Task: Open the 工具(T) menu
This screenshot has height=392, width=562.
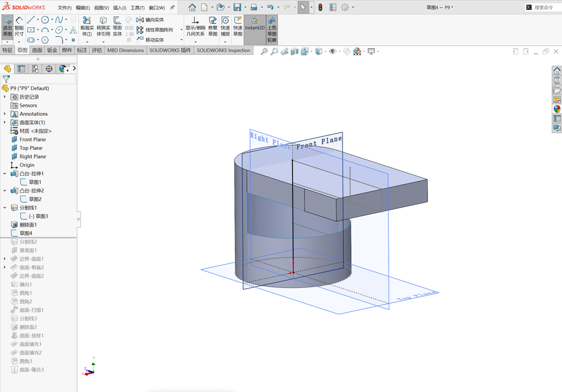Action: pos(137,8)
